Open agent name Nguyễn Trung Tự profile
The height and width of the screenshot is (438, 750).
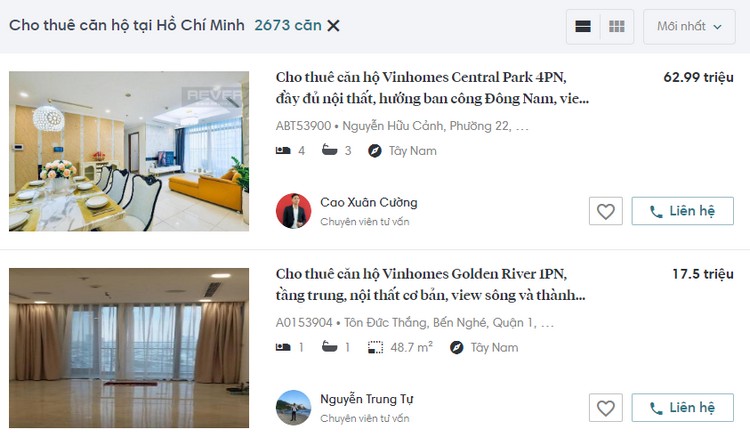[367, 399]
